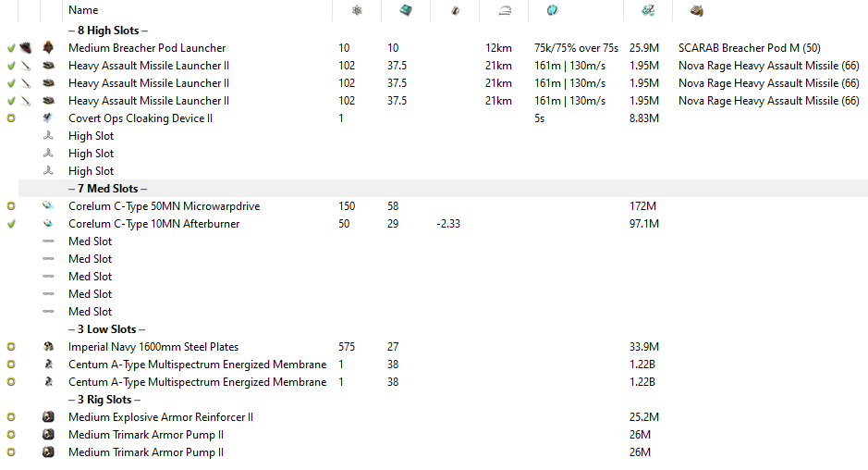Image resolution: width=868 pixels, height=470 pixels.
Task: Click the Imperial Navy 1600mm Steel Plates icon
Action: tap(48, 346)
